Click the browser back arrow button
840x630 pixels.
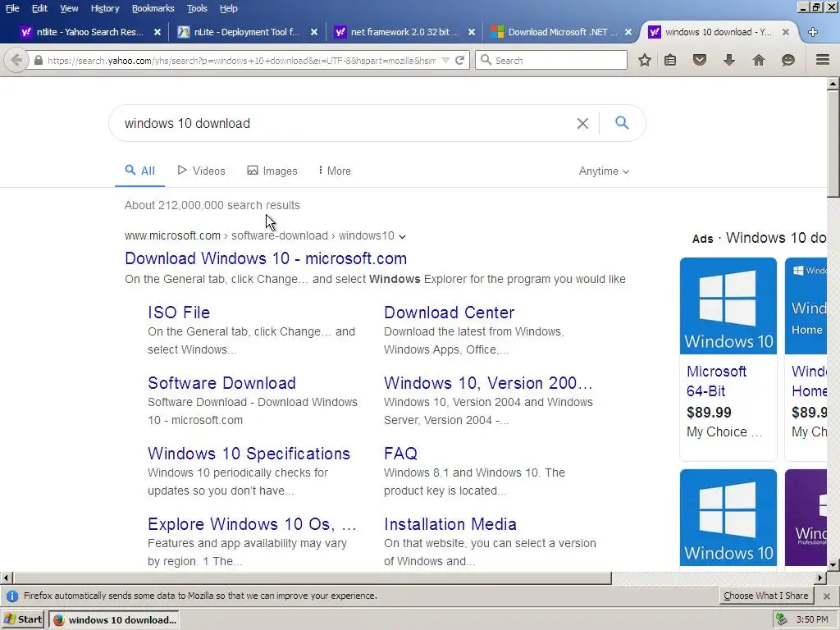pos(16,60)
